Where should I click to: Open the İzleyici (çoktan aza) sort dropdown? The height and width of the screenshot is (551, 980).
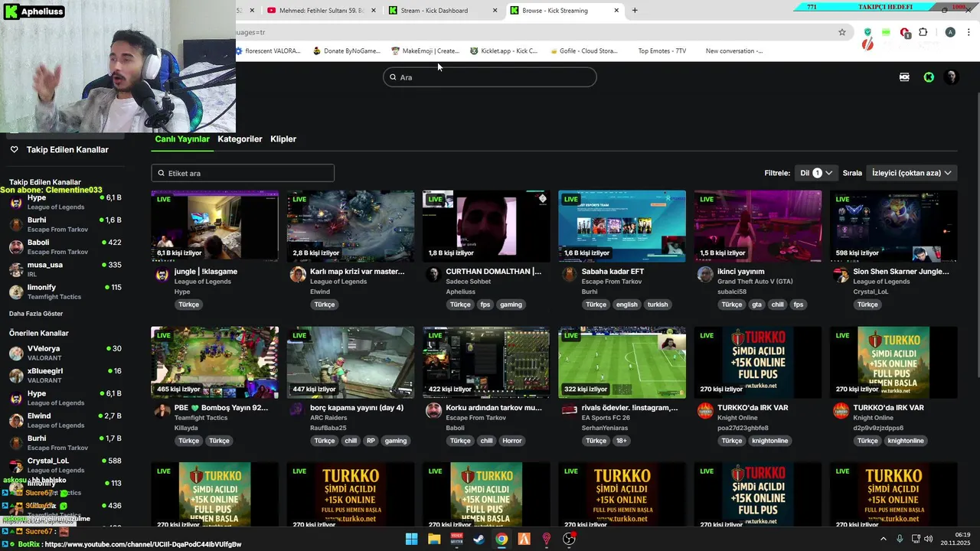coord(912,173)
